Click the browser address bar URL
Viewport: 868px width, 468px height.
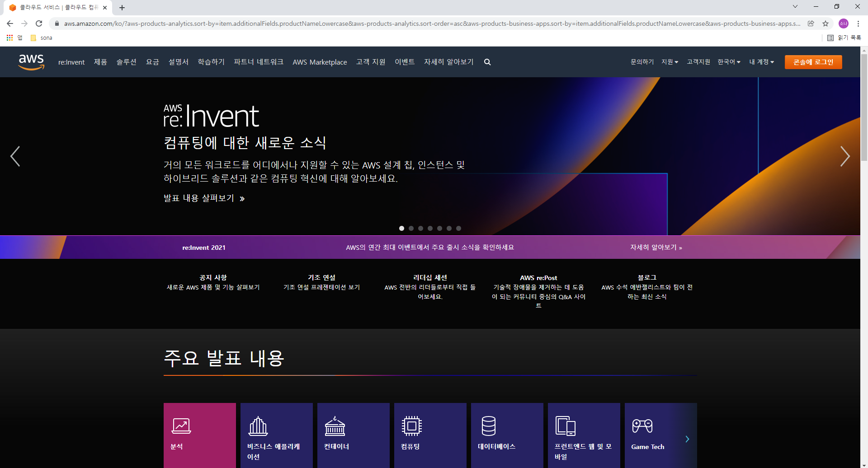[432, 23]
